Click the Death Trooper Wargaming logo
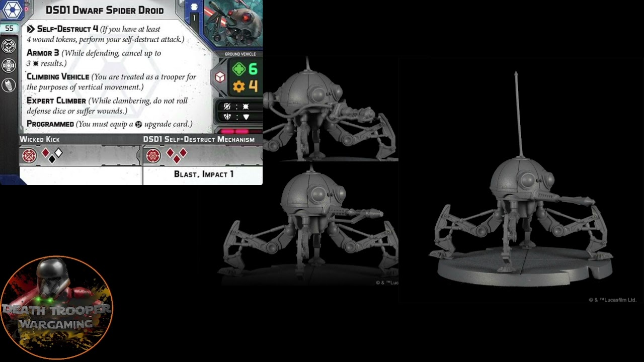Screen dimensions: 644x362 point(56,307)
